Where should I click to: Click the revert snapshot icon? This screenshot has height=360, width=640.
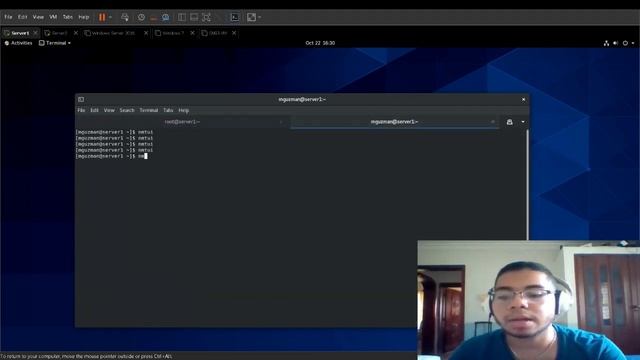coord(153,17)
